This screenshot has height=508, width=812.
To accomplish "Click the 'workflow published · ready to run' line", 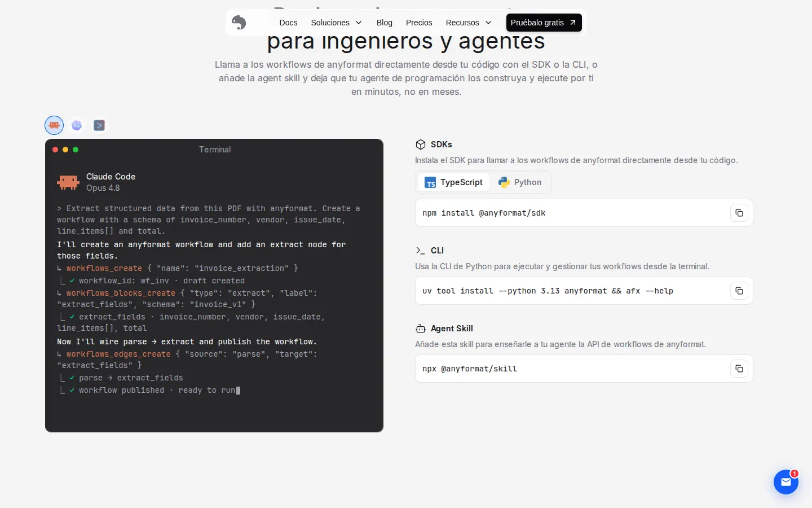I will (157, 390).
